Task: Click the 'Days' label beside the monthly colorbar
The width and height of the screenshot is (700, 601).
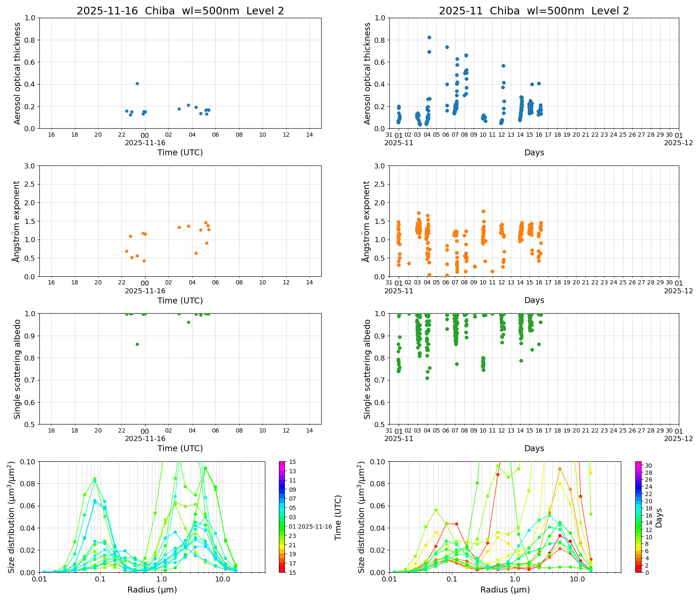Action: pos(659,518)
